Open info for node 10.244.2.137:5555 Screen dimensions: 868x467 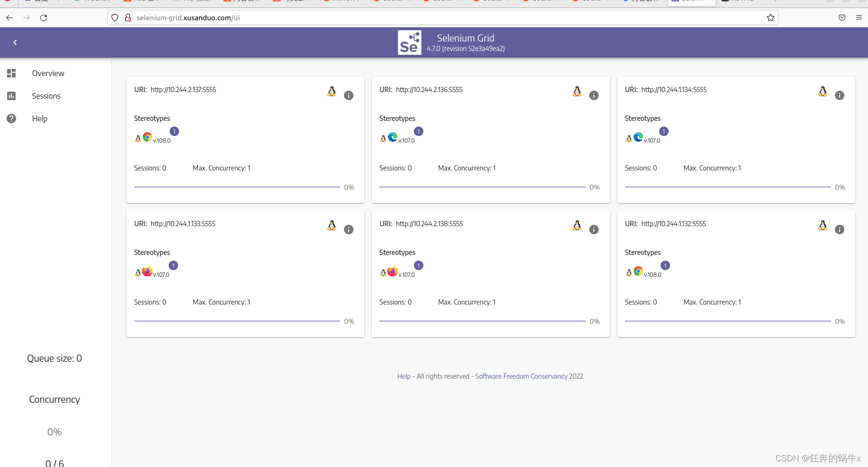click(349, 95)
